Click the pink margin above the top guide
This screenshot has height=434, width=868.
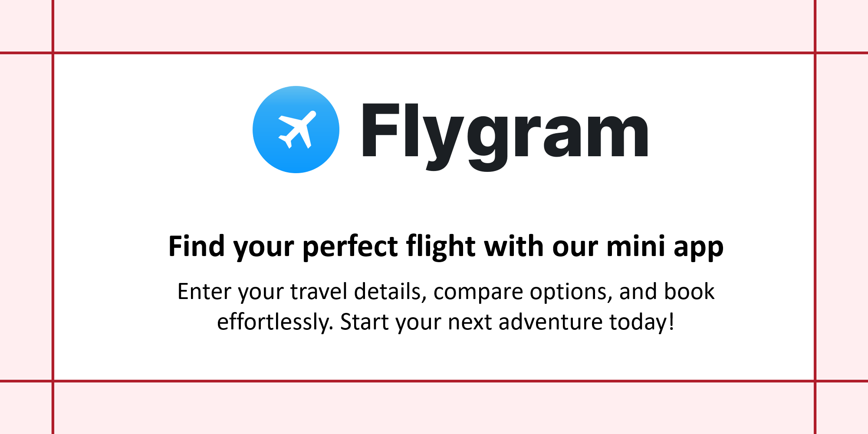pos(434,26)
